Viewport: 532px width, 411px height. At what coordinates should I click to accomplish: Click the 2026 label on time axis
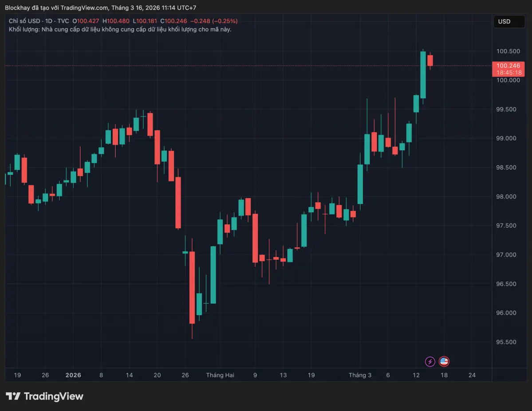[73, 375]
